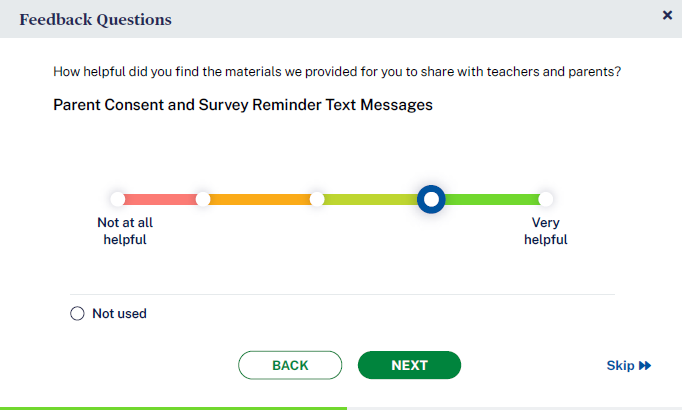This screenshot has width=682, height=410.
Task: Click the 'Not used' option label text
Action: click(x=119, y=314)
